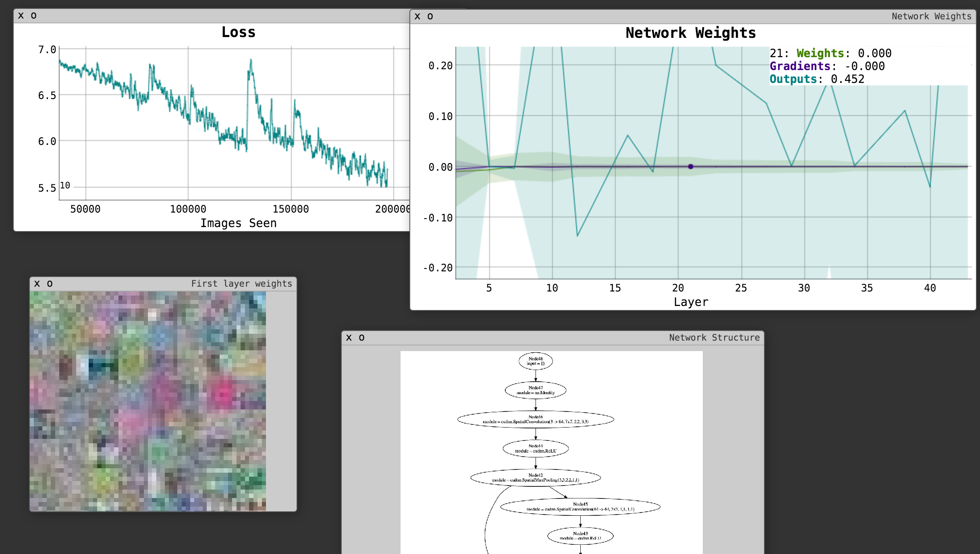
Task: Click the green Weights legend label
Action: 820,54
